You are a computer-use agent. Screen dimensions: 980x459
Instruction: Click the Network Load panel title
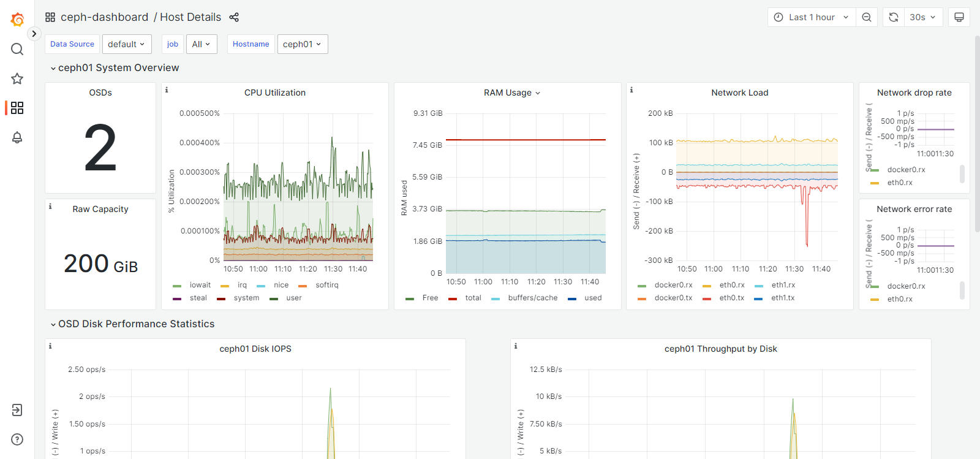[739, 93]
